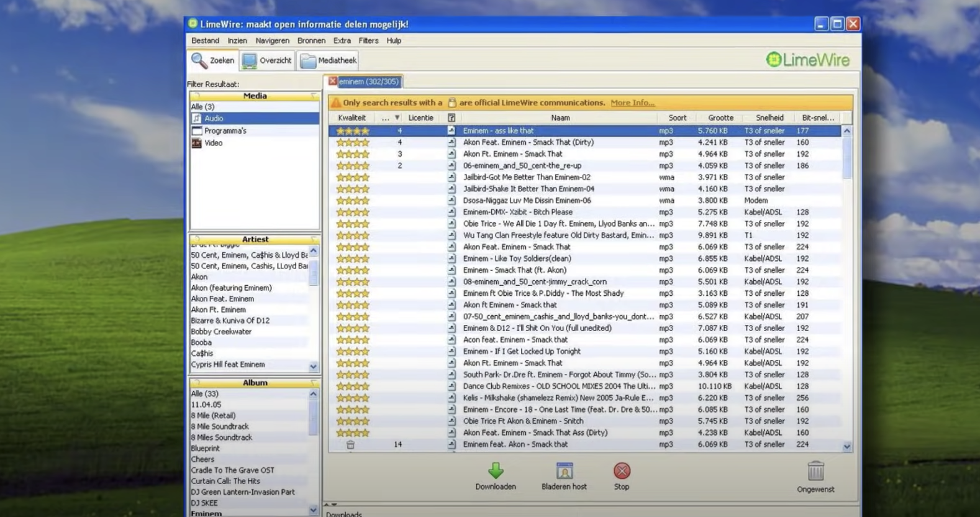Click the LimeWire logo
This screenshot has width=980, height=517.
(807, 60)
